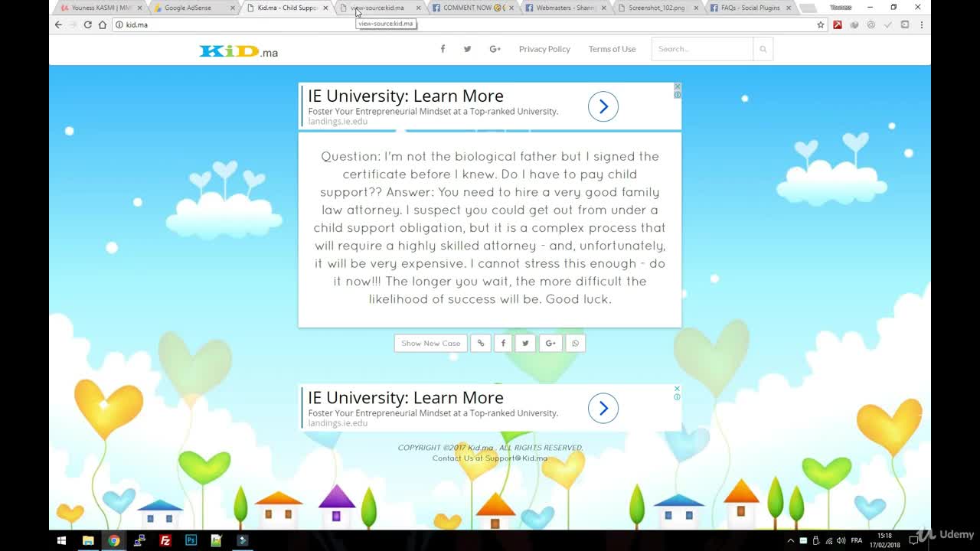Share case on Twitter below the text
The width and height of the screenshot is (980, 551).
[525, 343]
